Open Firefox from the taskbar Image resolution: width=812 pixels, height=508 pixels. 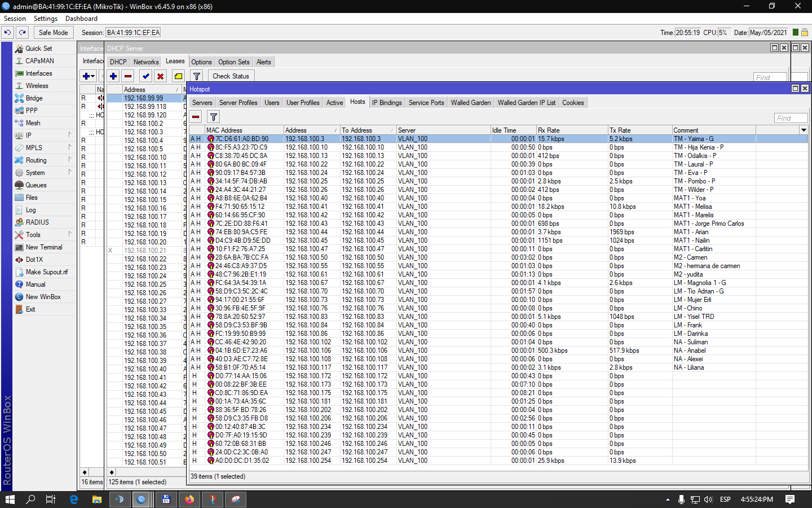(x=189, y=500)
